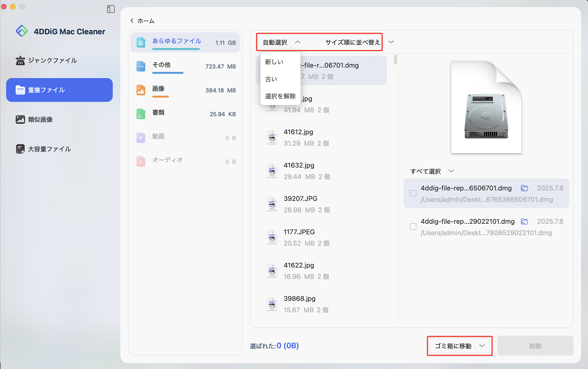Viewport: 588px width, 369px height.
Task: Click the 4DDiG Mac Cleaner logo
Action: [22, 31]
